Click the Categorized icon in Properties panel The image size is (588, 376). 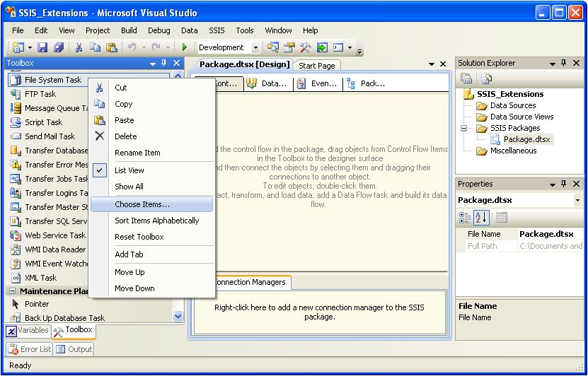pos(465,218)
